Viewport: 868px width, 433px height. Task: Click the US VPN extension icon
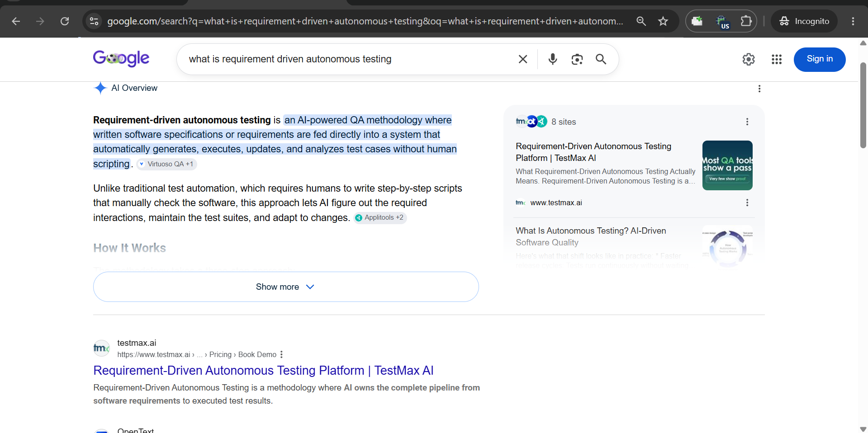pyautogui.click(x=722, y=22)
